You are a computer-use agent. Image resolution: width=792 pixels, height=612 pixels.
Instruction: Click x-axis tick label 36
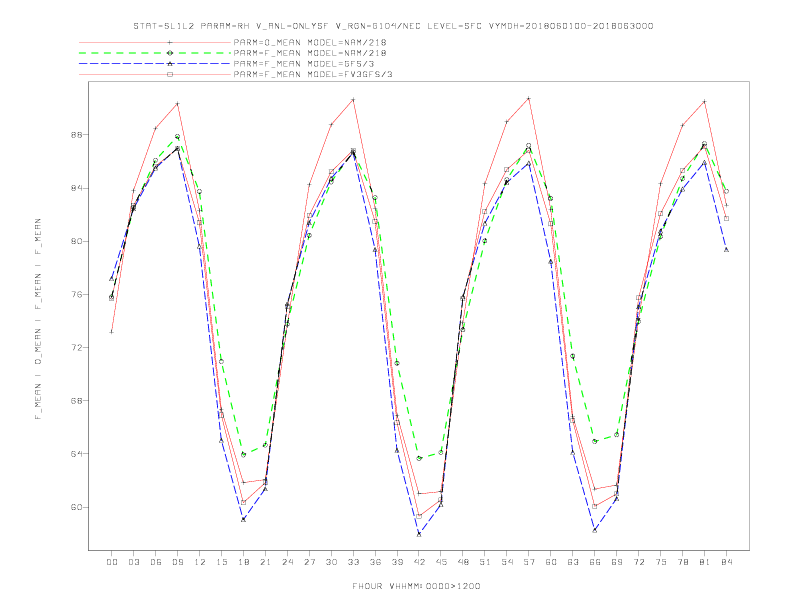(x=375, y=562)
